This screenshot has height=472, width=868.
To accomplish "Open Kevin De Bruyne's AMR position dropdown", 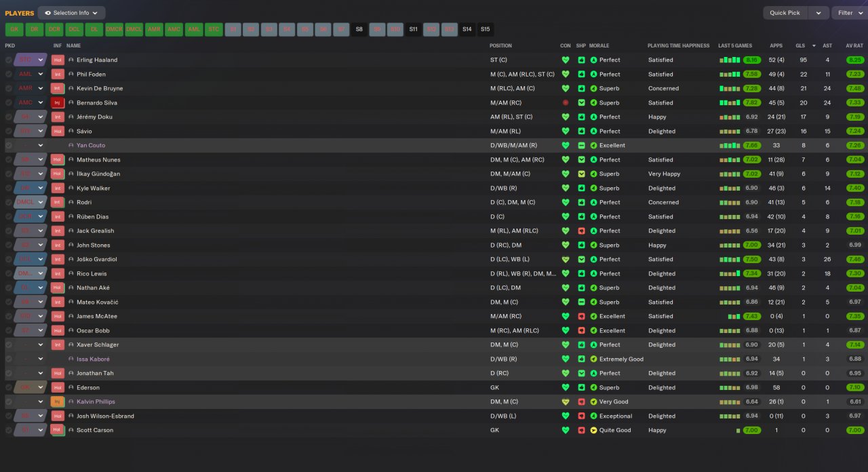I will (30, 88).
